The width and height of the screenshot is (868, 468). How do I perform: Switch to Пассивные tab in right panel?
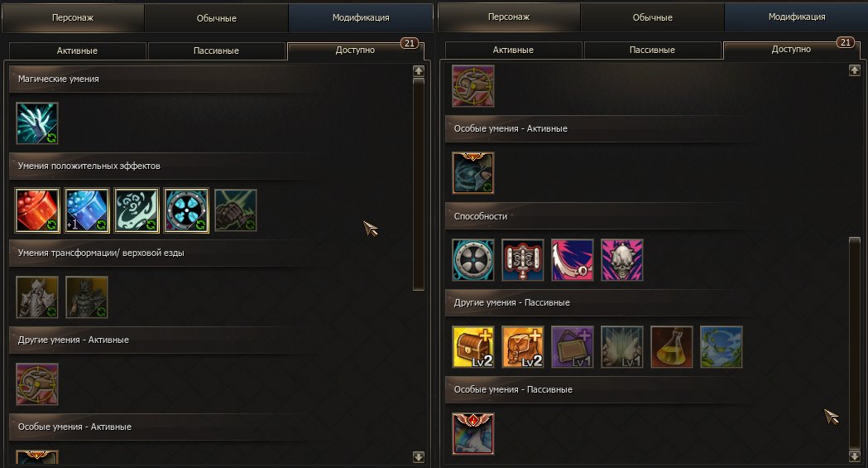[x=652, y=50]
